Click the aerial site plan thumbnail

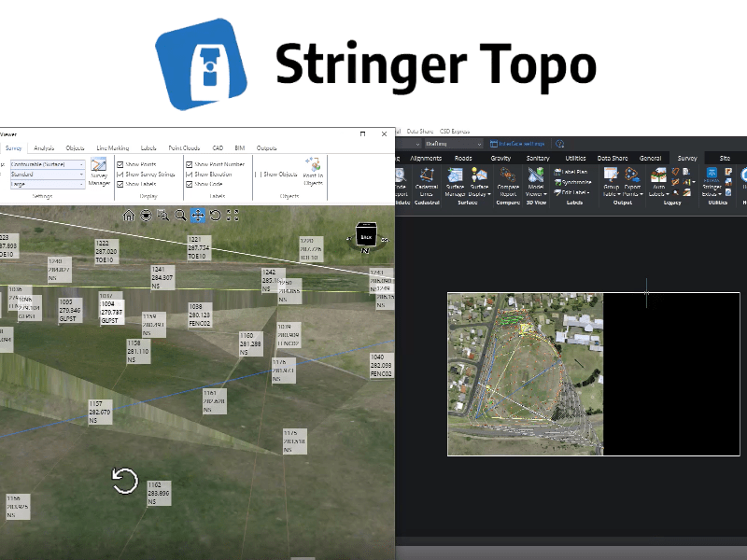pos(526,374)
